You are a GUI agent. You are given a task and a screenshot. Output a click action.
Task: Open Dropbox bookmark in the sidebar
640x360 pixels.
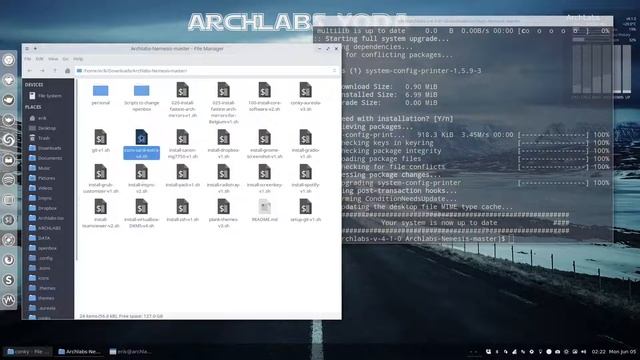point(43,208)
